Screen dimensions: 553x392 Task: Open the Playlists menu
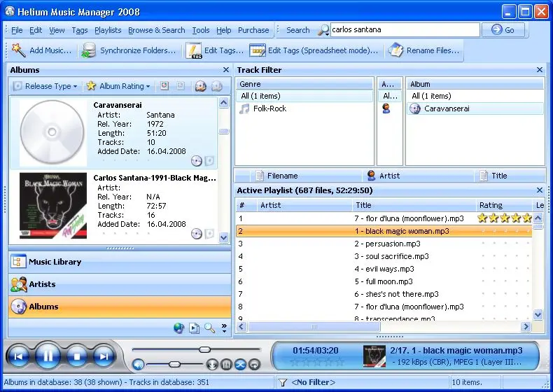click(x=108, y=30)
